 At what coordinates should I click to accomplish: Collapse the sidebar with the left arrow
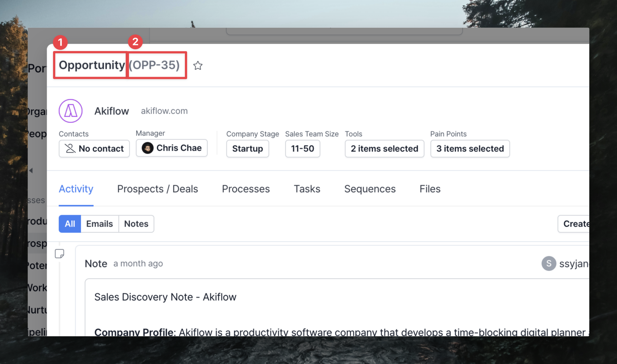click(x=31, y=170)
